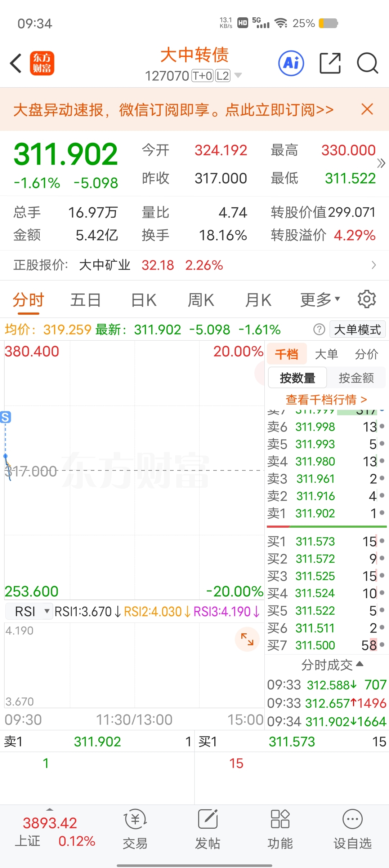Switch to 周K tab
The height and width of the screenshot is (868, 389).
201,300
